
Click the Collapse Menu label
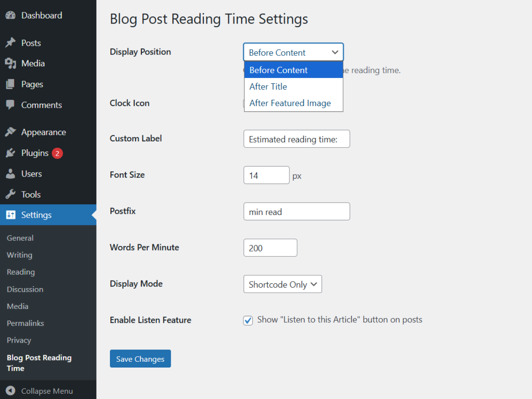click(x=47, y=391)
